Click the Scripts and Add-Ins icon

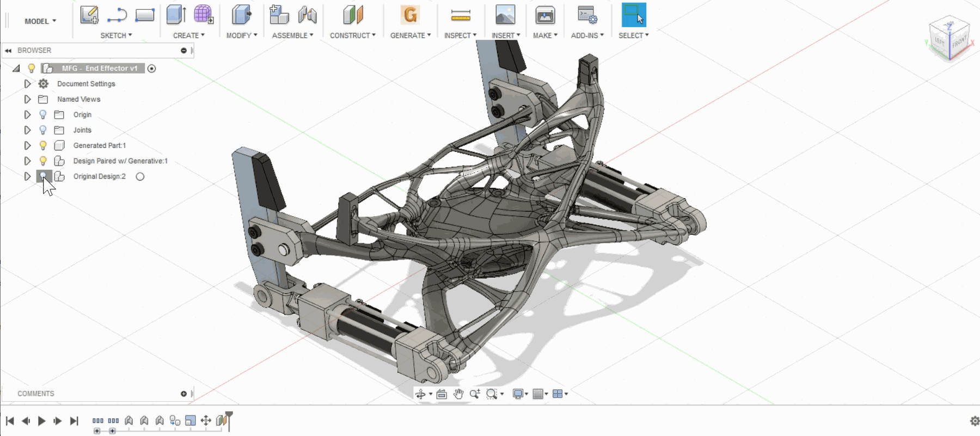[x=587, y=15]
